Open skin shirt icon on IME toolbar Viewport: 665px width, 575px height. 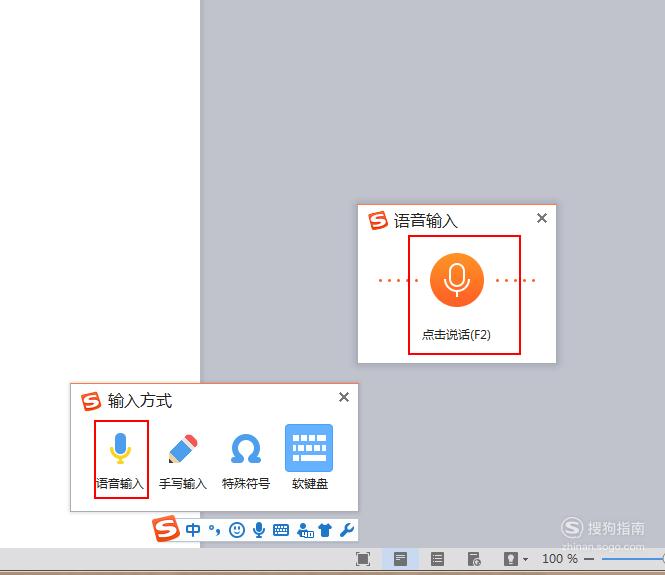point(325,530)
